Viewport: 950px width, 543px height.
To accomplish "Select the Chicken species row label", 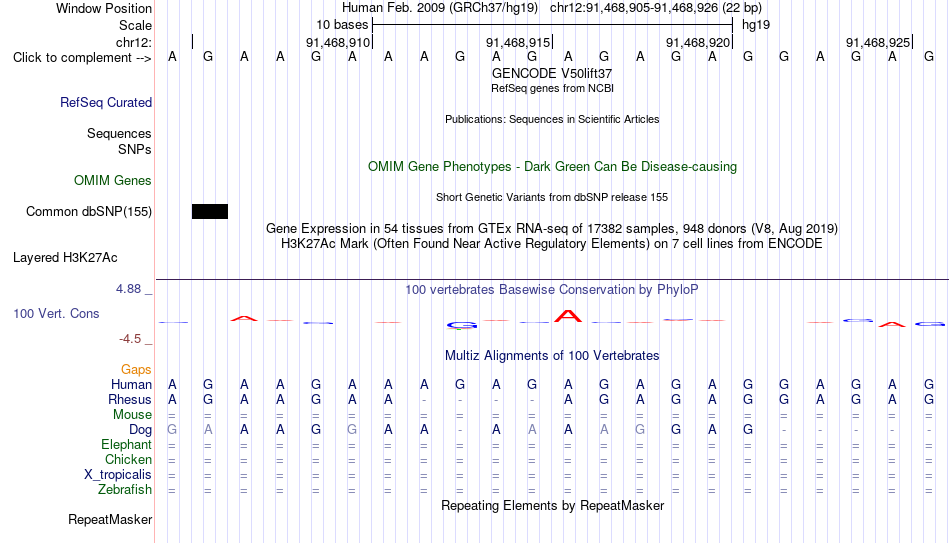I will tap(128, 460).
